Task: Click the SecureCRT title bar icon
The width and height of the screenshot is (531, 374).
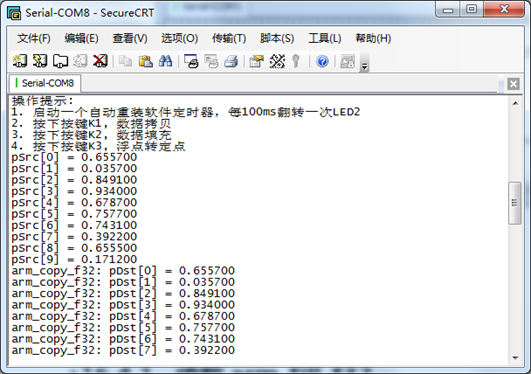Action: [x=14, y=13]
